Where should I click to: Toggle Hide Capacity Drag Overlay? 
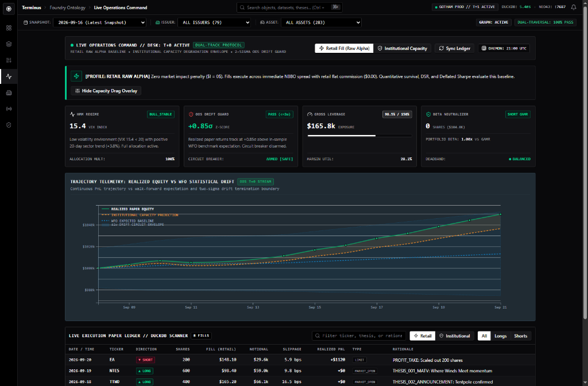(106, 91)
